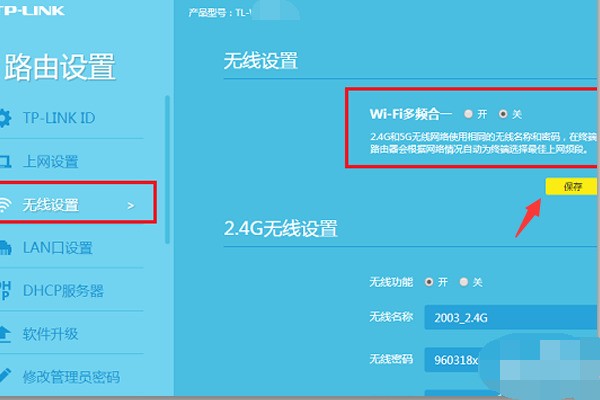Turn Wi-Fi多频合一 off (关)
This screenshot has width=600, height=400.
[x=503, y=114]
